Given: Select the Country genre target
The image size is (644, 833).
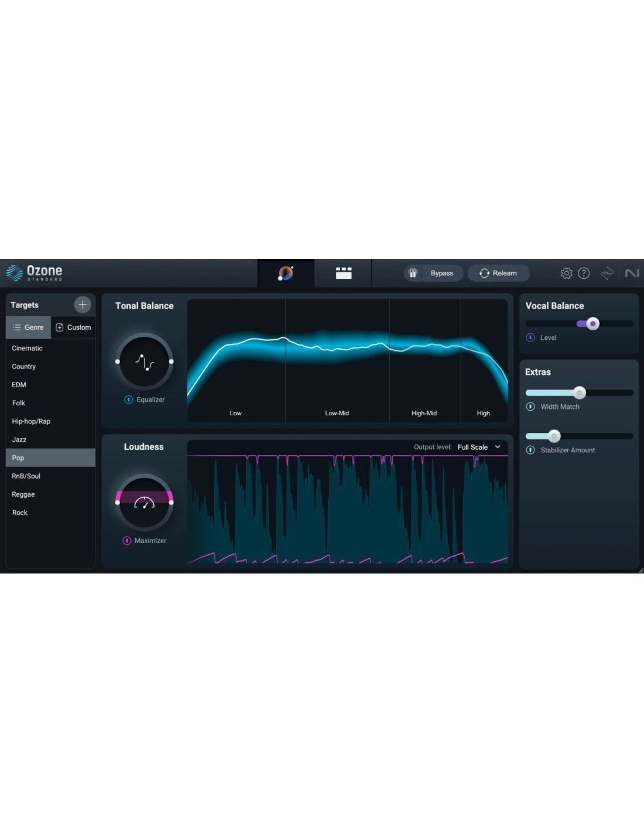Looking at the screenshot, I should [x=50, y=366].
